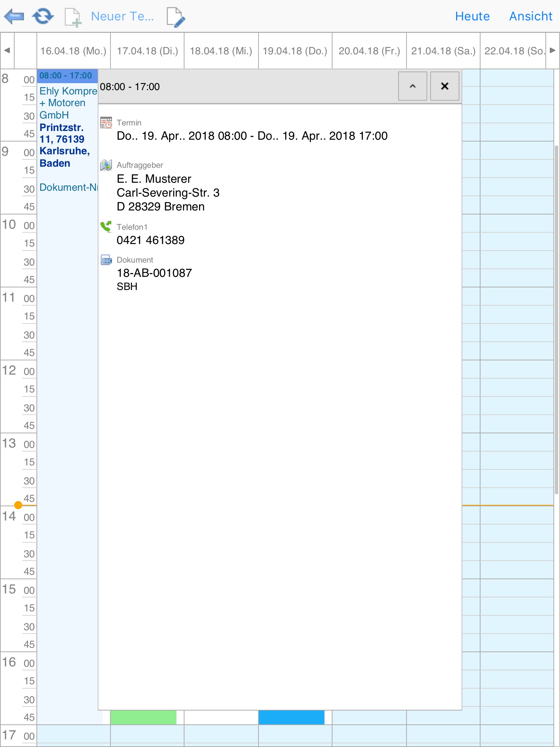Open the Ansicht view menu
This screenshot has height=747, width=560.
(x=530, y=16)
